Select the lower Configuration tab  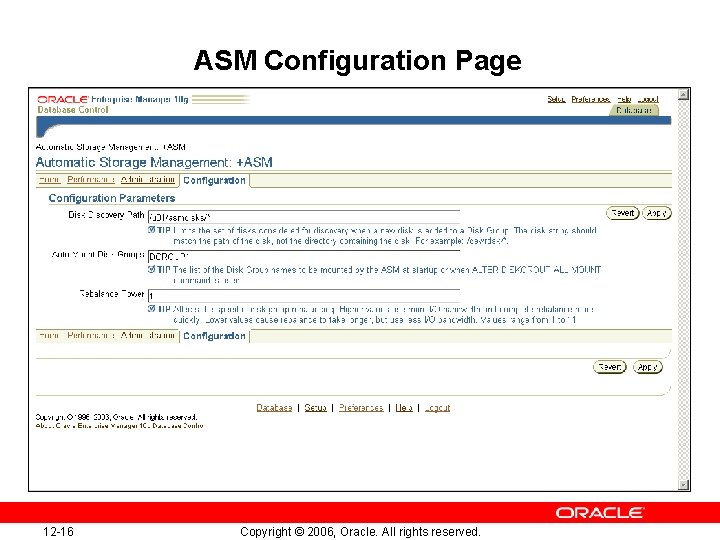tap(214, 336)
